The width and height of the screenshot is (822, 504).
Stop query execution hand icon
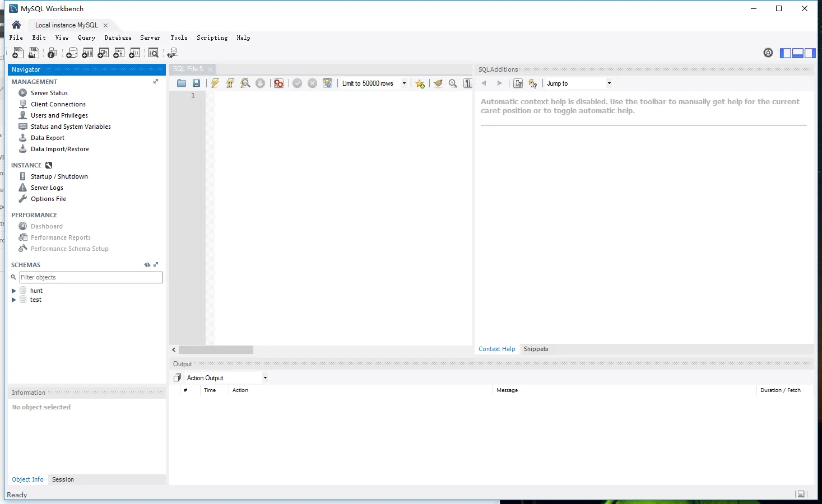(261, 83)
